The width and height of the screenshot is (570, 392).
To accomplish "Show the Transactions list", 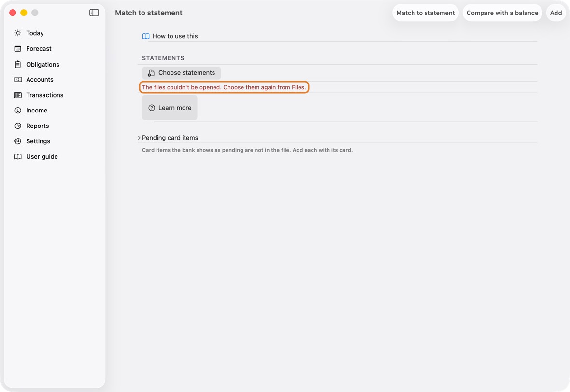I will [x=45, y=95].
